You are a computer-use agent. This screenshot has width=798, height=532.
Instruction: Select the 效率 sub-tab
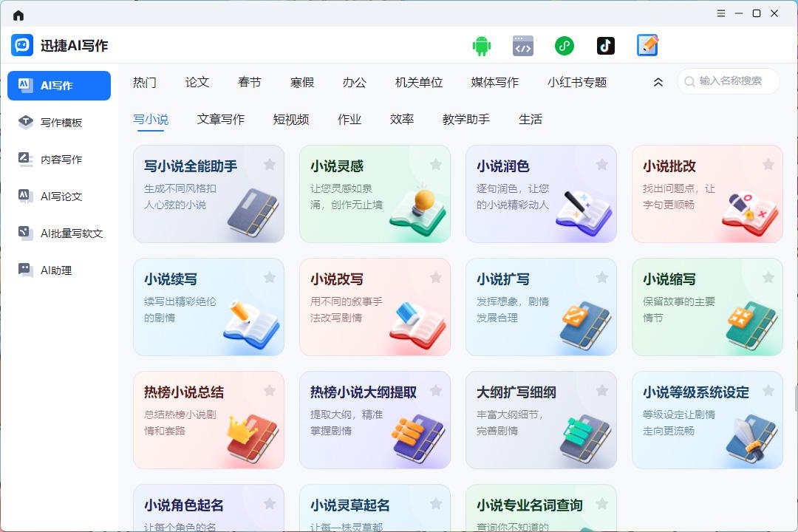(402, 120)
